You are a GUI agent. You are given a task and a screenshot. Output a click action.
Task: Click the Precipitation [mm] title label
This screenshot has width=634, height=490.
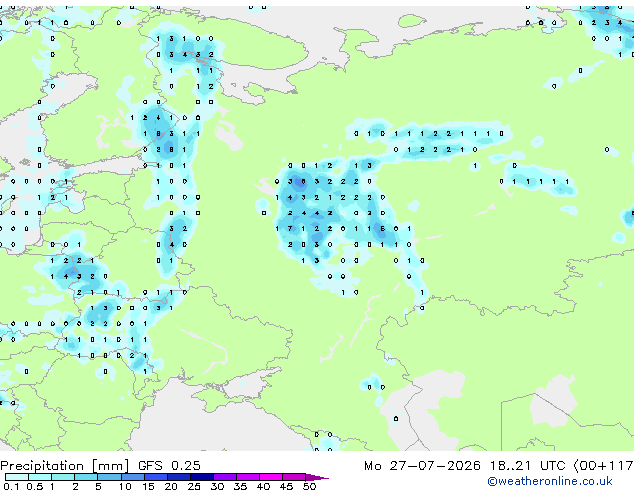(64, 466)
